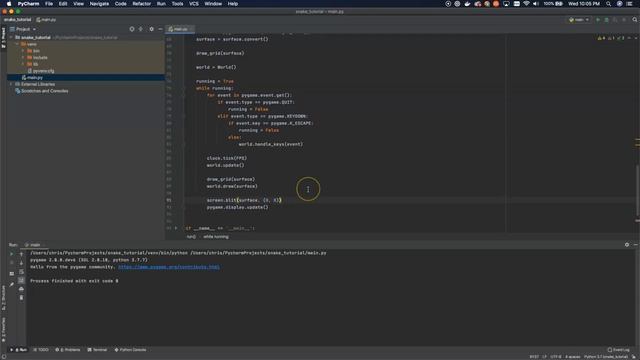
Task: Click the pin tab icon in Run panel
Action: click(11, 284)
